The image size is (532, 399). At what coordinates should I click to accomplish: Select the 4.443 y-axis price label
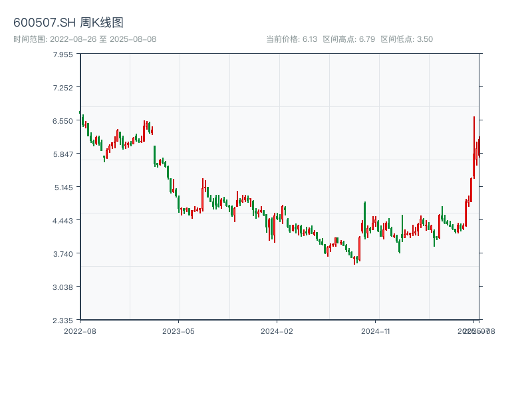point(66,221)
